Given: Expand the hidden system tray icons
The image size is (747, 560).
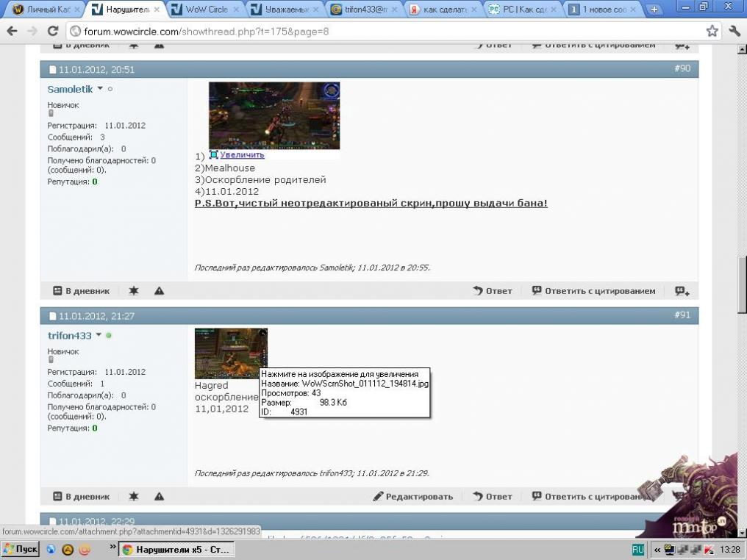Looking at the screenshot, I should pos(657,550).
